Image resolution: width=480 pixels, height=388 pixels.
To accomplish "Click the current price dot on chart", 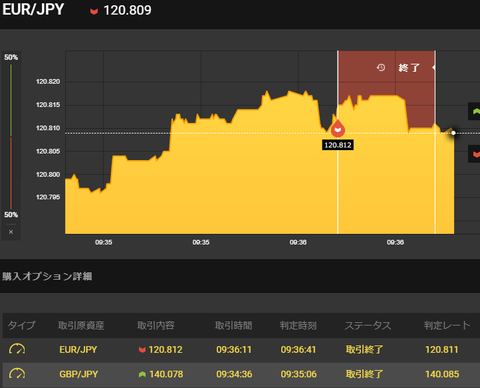I will pos(453,133).
